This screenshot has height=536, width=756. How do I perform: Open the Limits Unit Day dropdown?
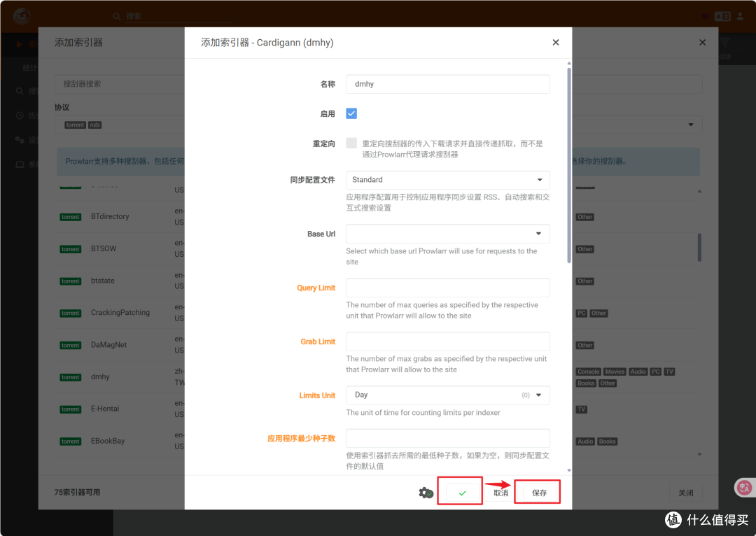(447, 395)
